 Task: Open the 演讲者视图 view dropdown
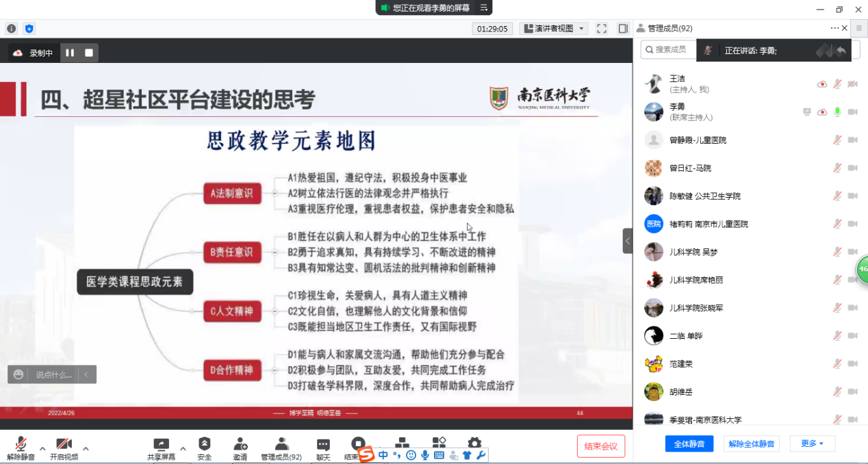pyautogui.click(x=554, y=29)
